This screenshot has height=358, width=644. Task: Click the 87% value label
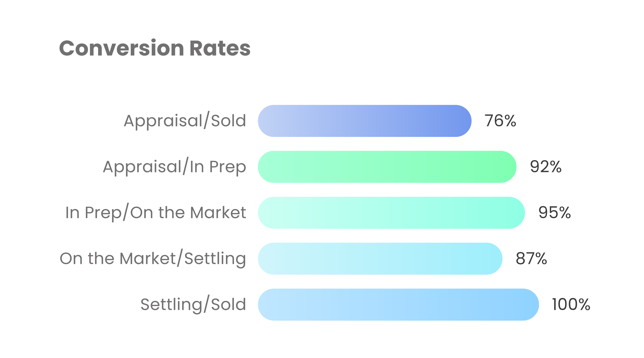click(x=531, y=259)
